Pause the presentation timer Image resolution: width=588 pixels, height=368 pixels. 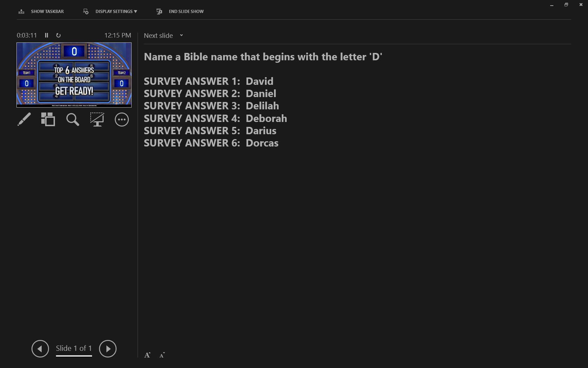point(47,35)
